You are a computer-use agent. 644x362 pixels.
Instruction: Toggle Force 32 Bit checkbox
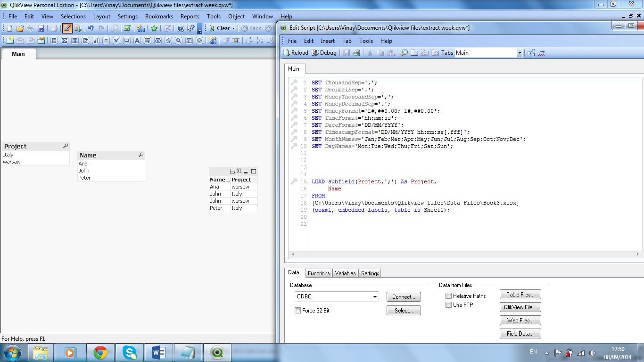(x=297, y=311)
